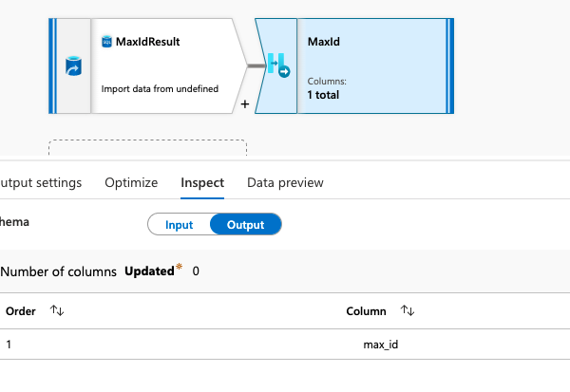Click the Updated column count label
The height and width of the screenshot is (392, 570).
click(149, 271)
